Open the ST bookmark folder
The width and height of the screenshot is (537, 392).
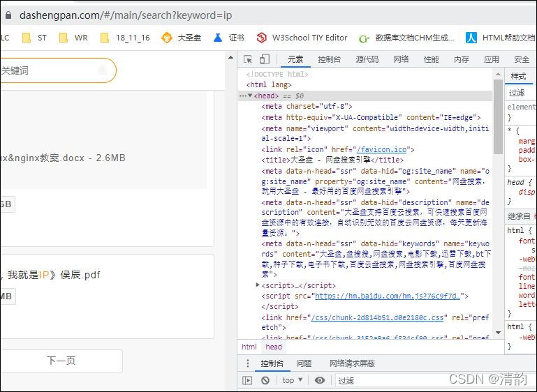pyautogui.click(x=34, y=38)
